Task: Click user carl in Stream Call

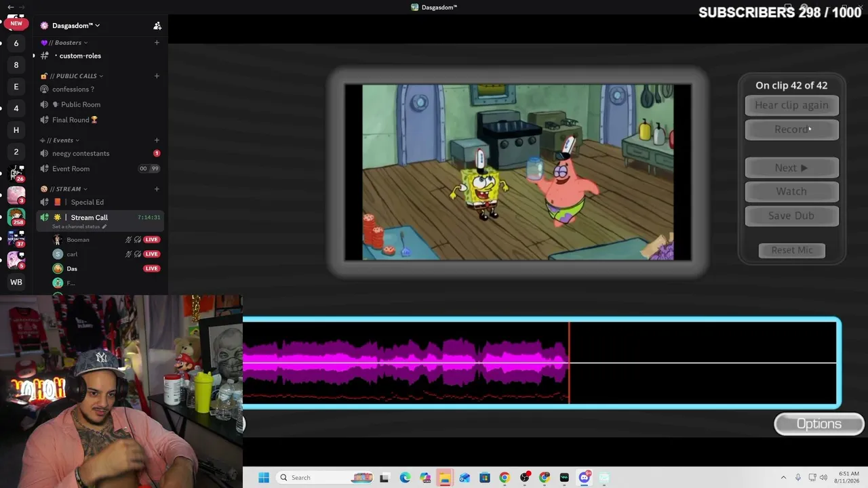Action: point(72,254)
